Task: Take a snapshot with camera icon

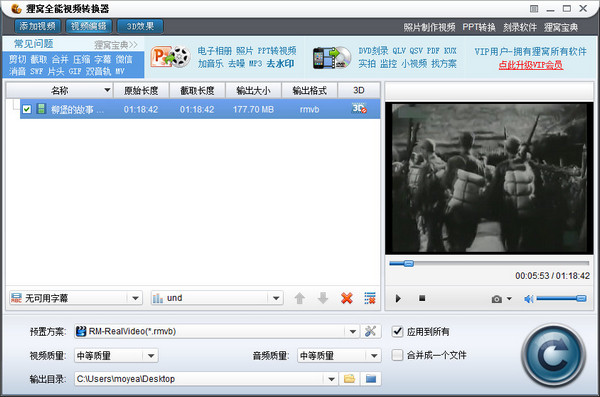Action: point(497,299)
